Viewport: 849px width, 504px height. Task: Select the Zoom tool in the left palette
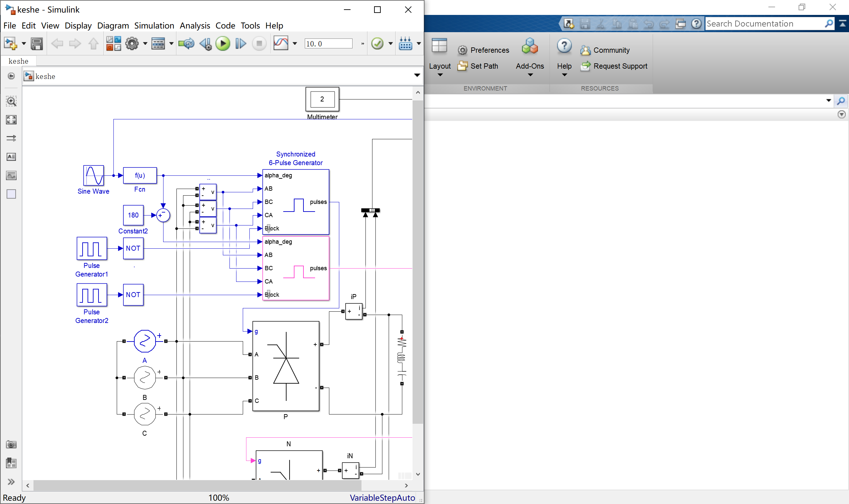click(11, 101)
